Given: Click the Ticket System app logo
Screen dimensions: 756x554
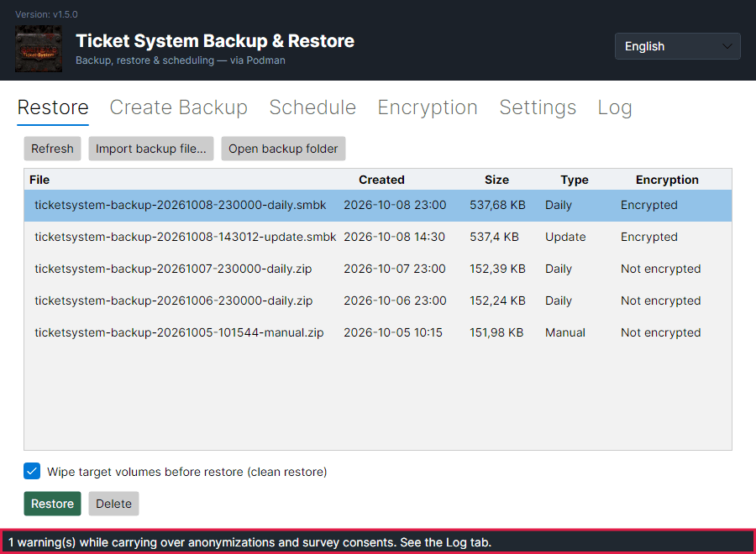Looking at the screenshot, I should [x=39, y=49].
